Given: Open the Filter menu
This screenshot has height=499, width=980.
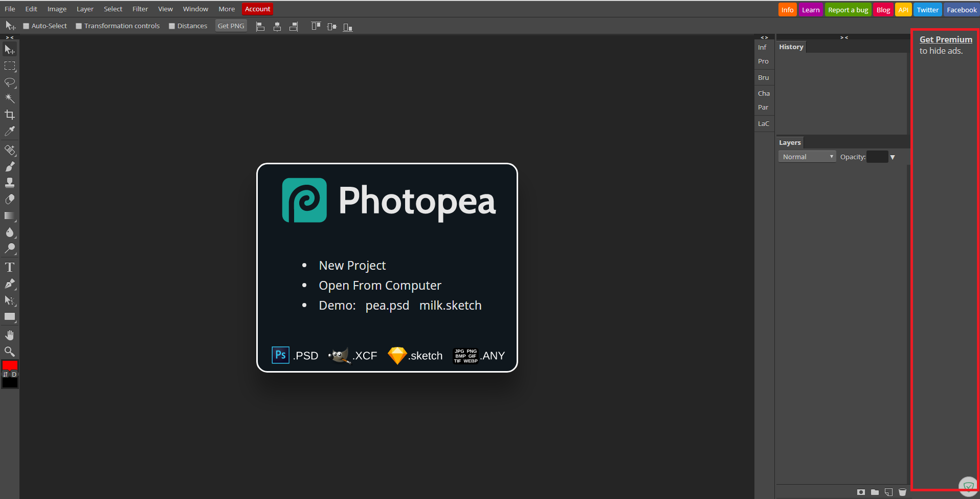Looking at the screenshot, I should coord(140,9).
